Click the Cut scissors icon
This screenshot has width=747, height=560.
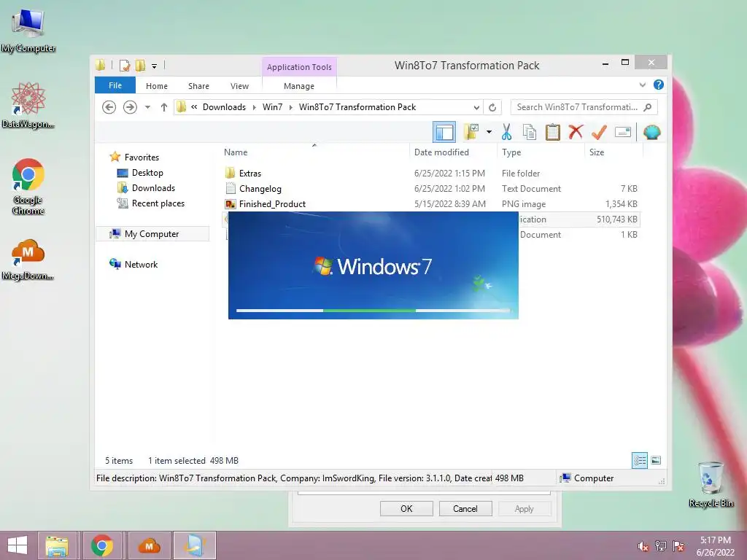tap(506, 132)
